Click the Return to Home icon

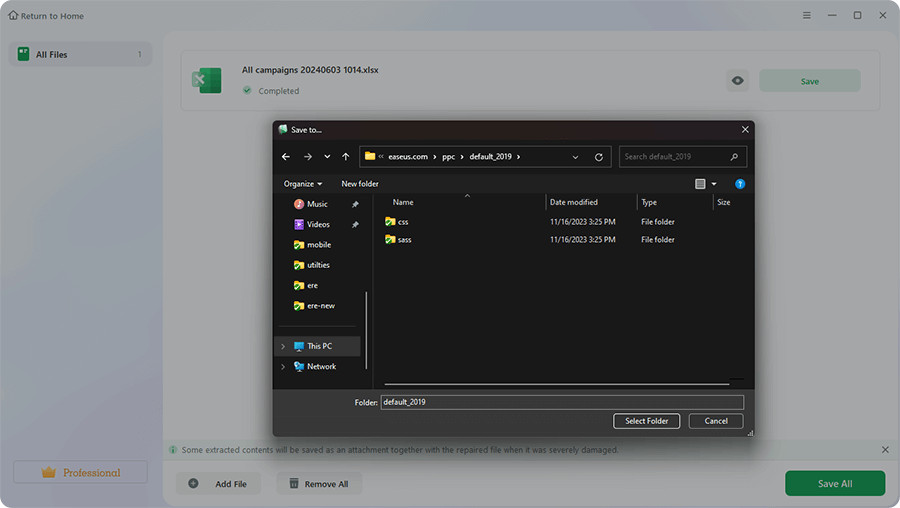14,16
